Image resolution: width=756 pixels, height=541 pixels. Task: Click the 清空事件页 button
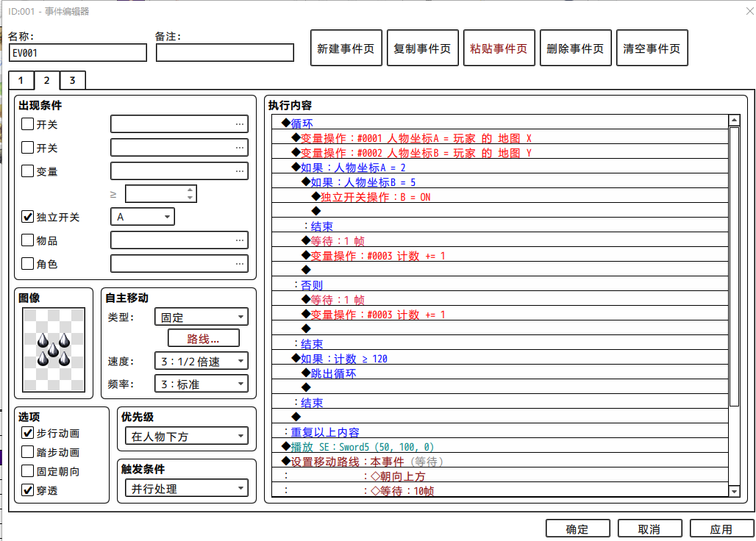pos(652,48)
